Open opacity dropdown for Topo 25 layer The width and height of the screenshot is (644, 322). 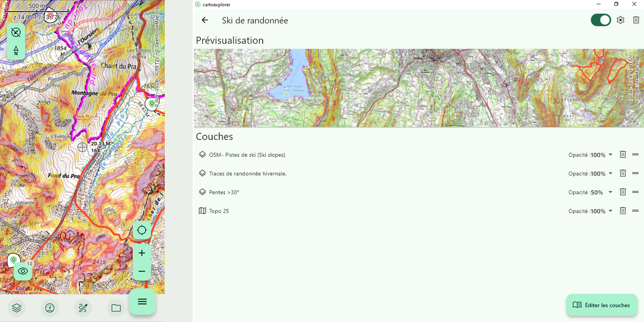tap(610, 211)
